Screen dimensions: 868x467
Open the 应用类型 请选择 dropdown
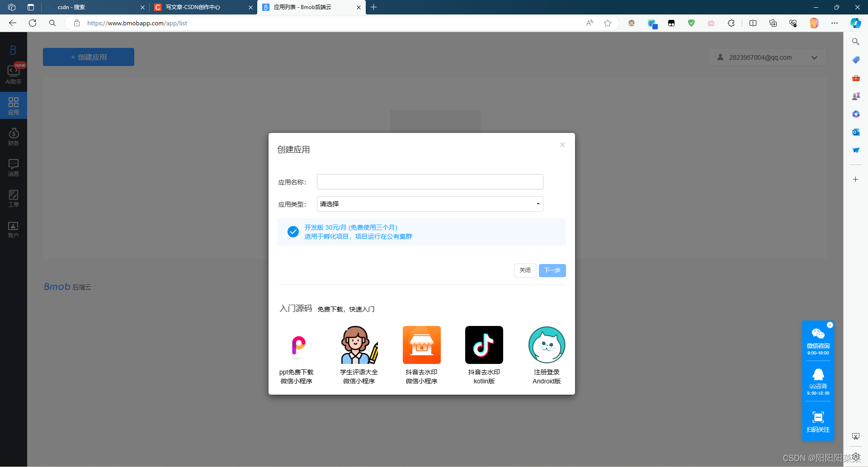pyautogui.click(x=429, y=204)
